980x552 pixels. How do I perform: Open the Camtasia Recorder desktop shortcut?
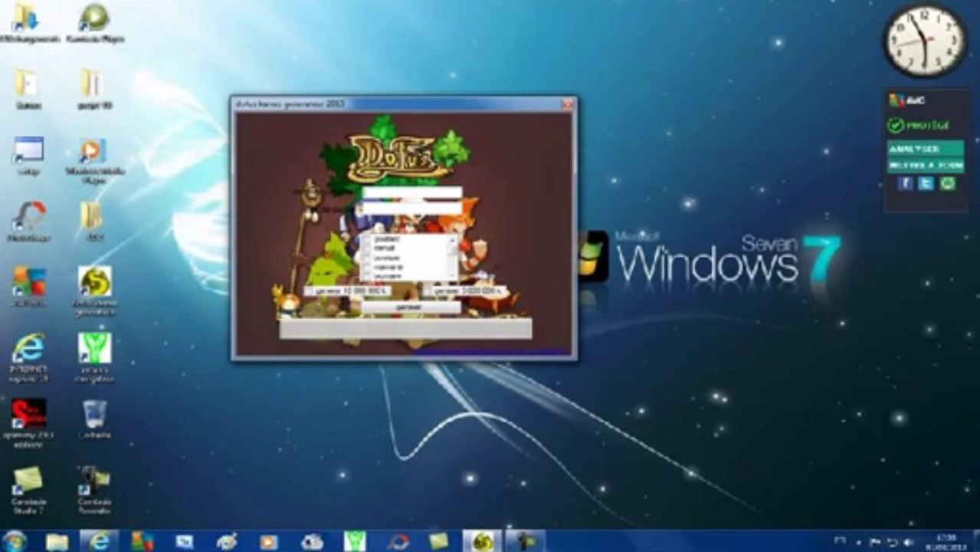tap(95, 491)
